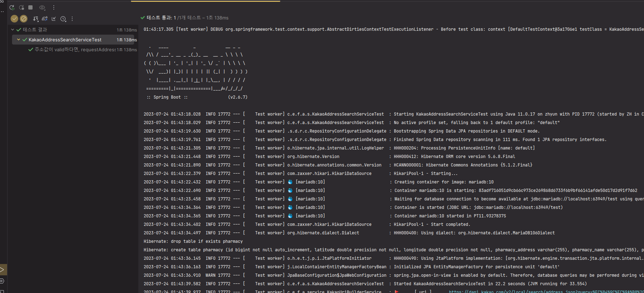Screen dimensions: 644x293
Task: Collapse the 테스트 결과 root node
Action: pos(12,30)
